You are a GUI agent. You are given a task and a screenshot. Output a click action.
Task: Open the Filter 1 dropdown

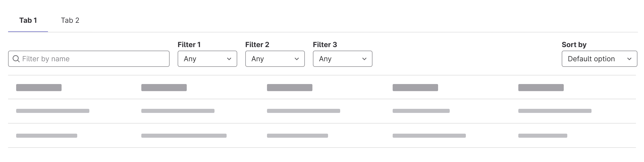click(207, 59)
